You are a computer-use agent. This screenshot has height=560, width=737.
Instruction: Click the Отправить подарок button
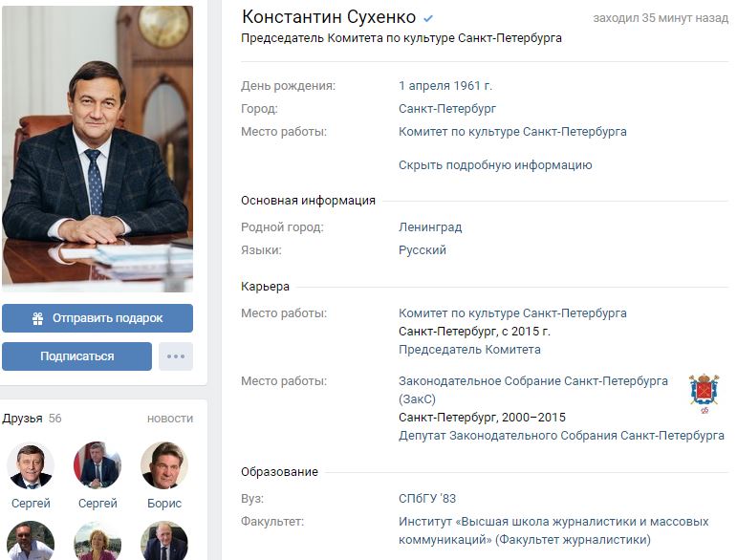tap(98, 318)
